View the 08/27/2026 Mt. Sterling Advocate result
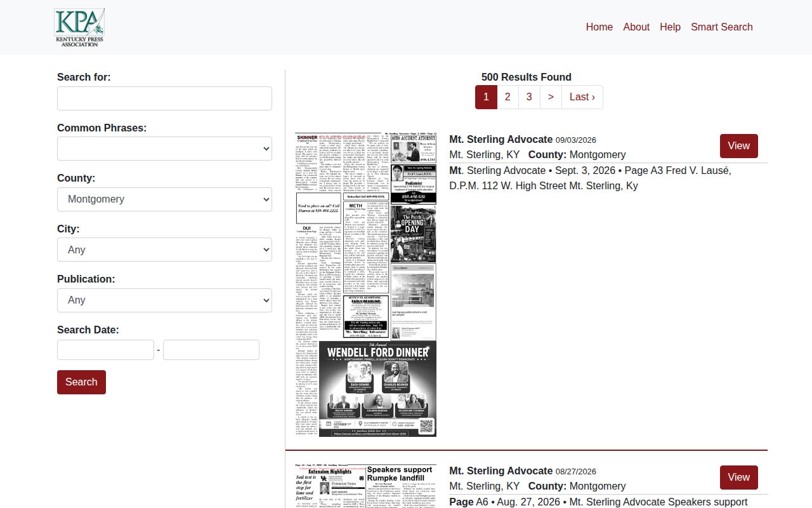Viewport: 812px width, 508px height. click(739, 478)
